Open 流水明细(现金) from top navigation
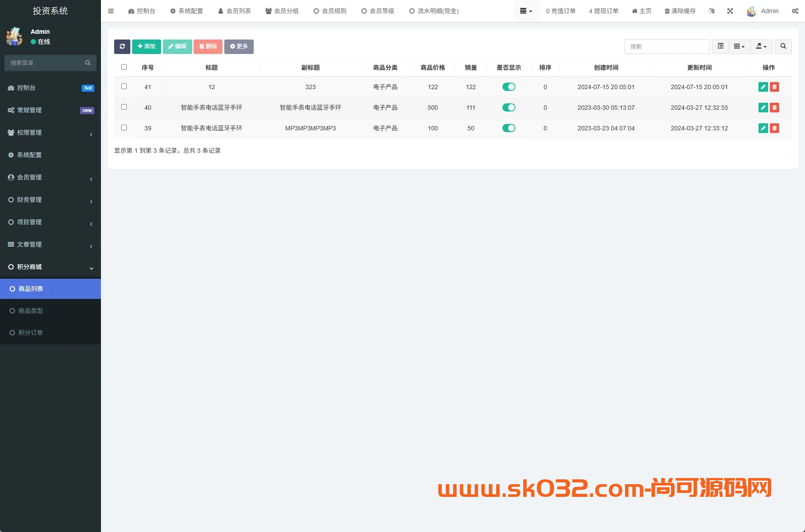Viewport: 805px width, 532px height. pyautogui.click(x=434, y=11)
